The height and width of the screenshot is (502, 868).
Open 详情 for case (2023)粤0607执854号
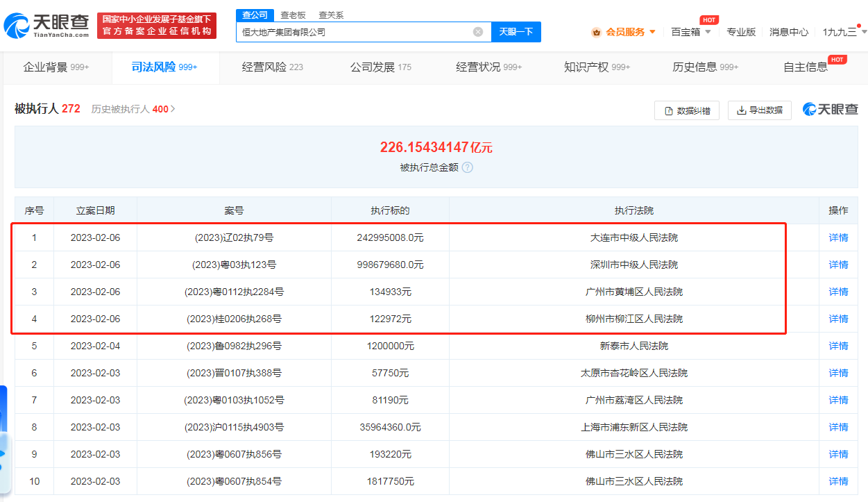point(838,481)
